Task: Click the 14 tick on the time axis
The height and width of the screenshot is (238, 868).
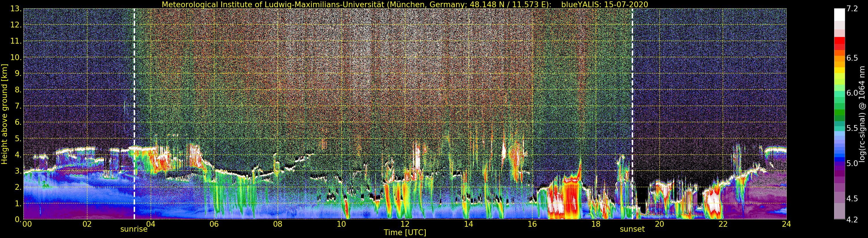Action: click(468, 224)
